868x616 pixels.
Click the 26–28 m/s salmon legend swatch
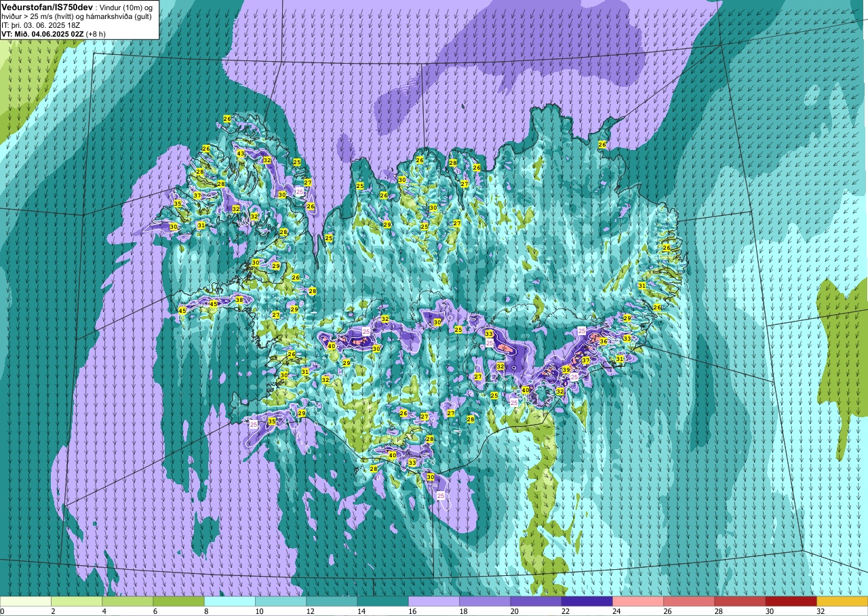(x=689, y=601)
